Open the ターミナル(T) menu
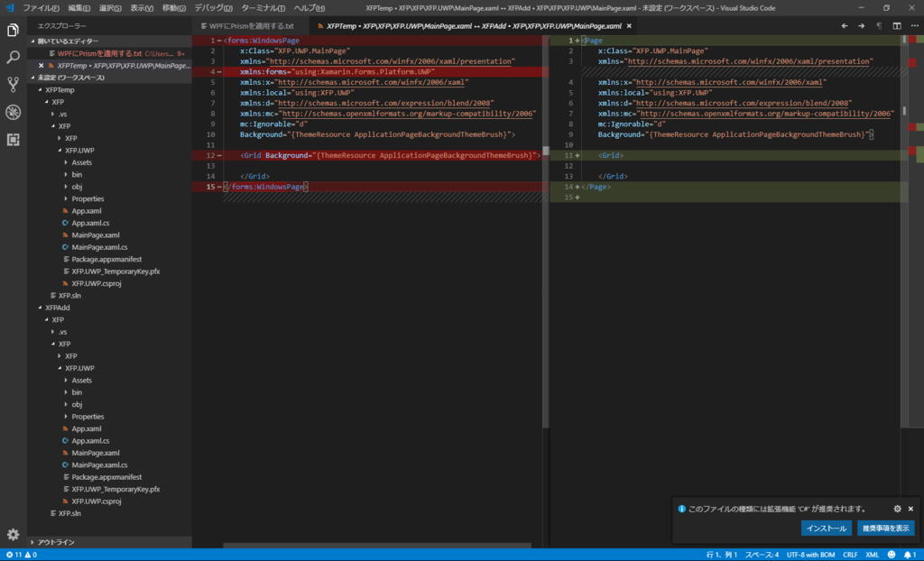 (263, 7)
